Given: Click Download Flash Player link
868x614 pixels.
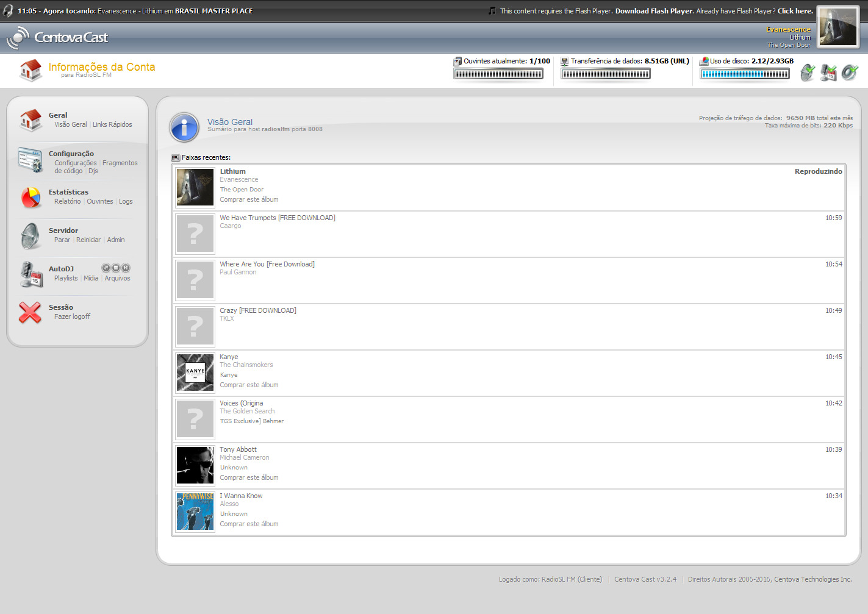Looking at the screenshot, I should [654, 11].
